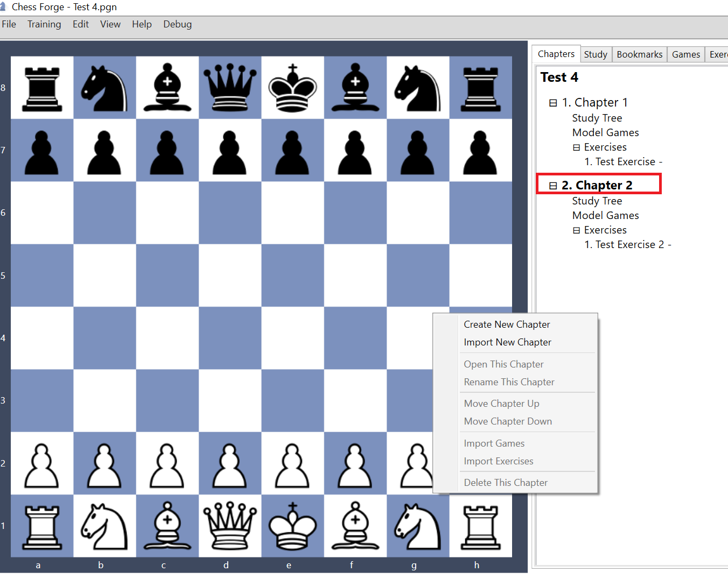Select the white knight on b1
This screenshot has height=579, width=728.
104,526
